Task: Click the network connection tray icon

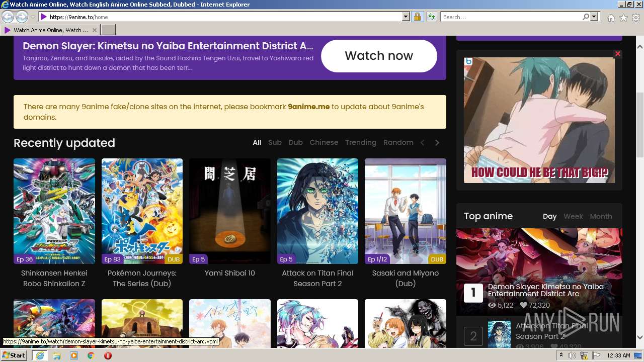Action: coord(584,355)
